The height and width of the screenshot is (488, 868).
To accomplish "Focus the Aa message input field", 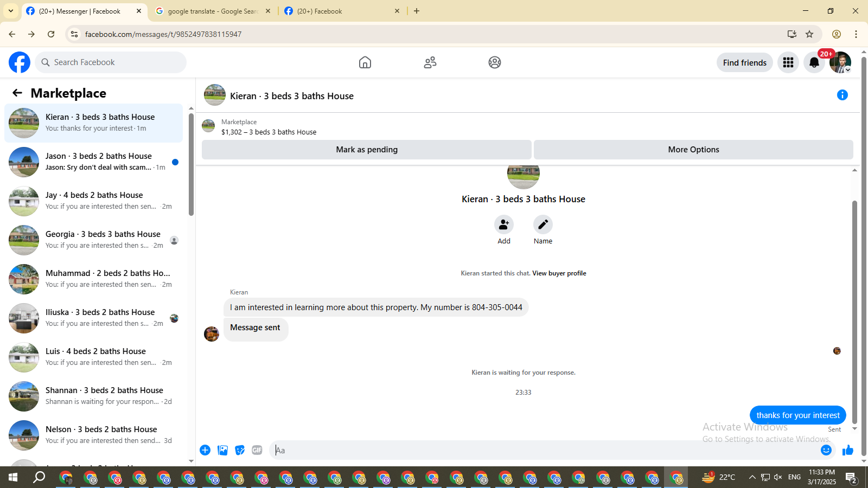I will (x=544, y=450).
